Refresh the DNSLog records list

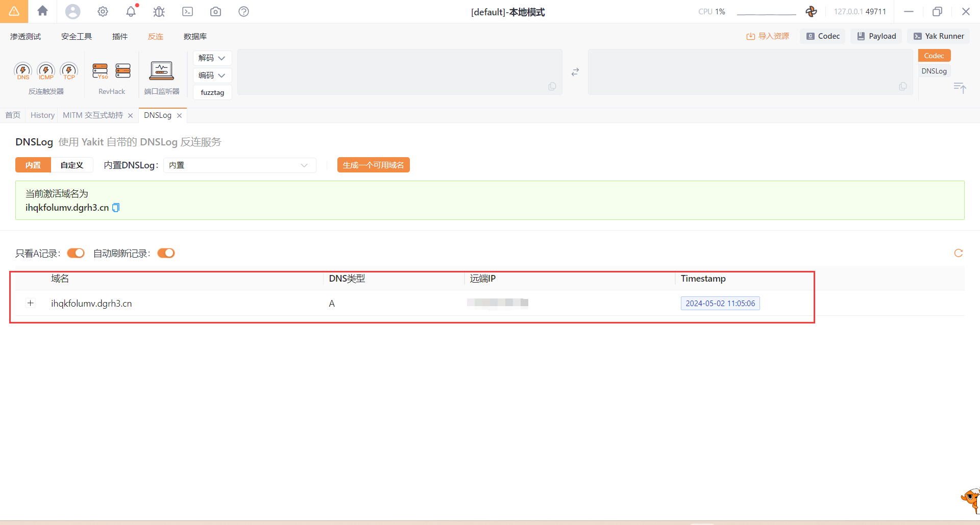pyautogui.click(x=958, y=253)
